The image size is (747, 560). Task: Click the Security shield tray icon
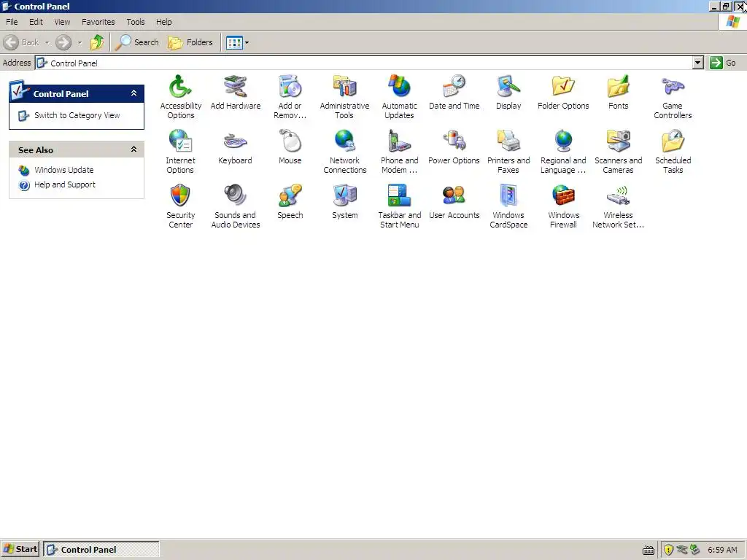668,550
